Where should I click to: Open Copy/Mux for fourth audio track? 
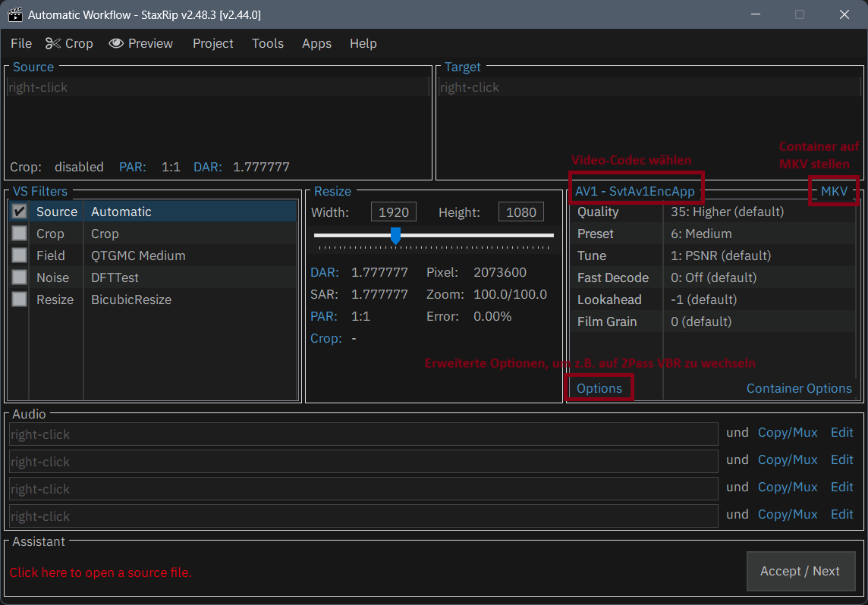(x=787, y=514)
